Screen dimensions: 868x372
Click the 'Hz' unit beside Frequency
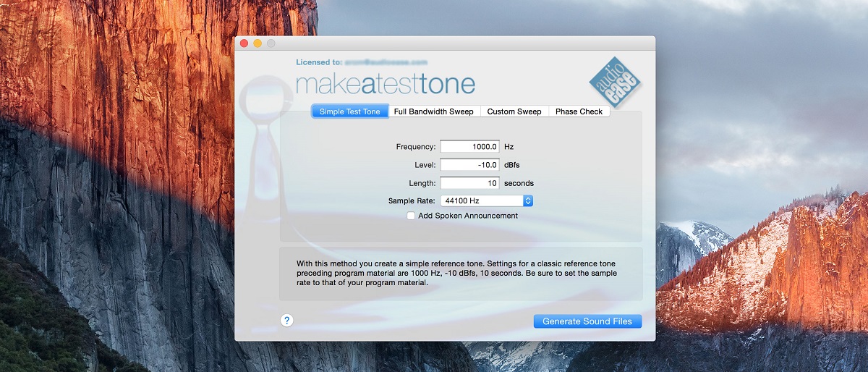[509, 147]
